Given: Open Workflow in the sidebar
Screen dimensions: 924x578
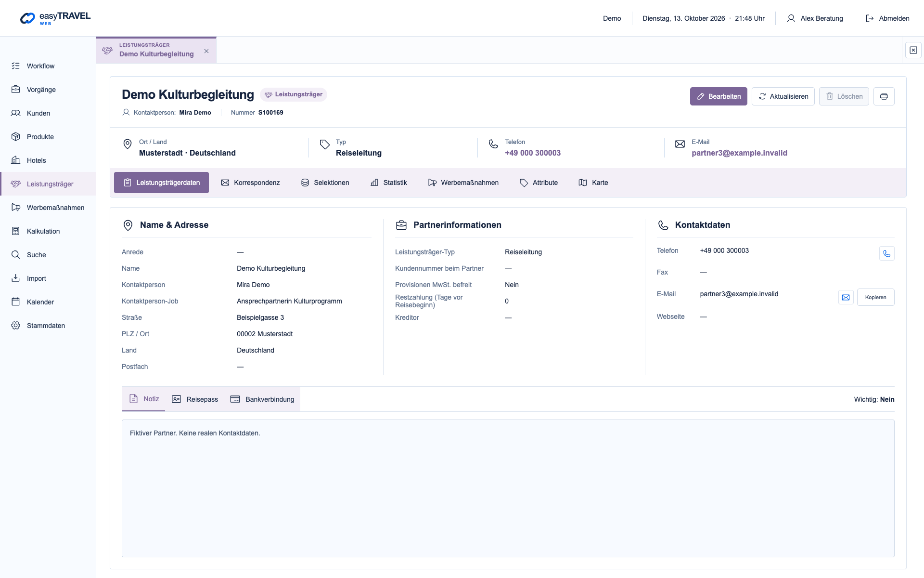Looking at the screenshot, I should (48, 66).
